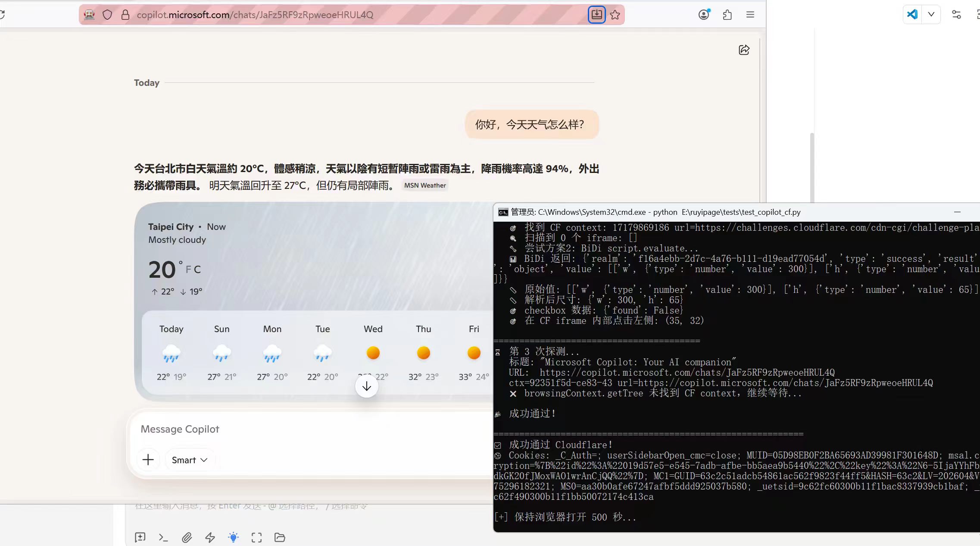Toggle the blue lightbulb suggestions icon
The width and height of the screenshot is (980, 546).
point(234,537)
